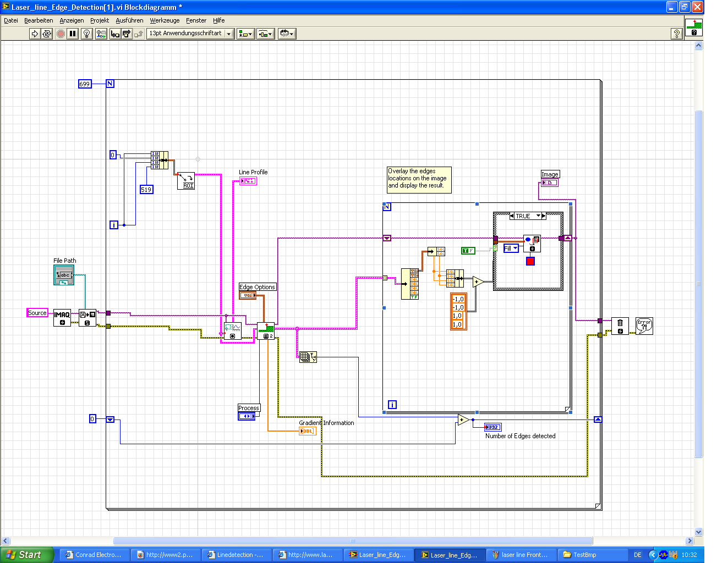The image size is (728, 563).
Task: Click the Run arrow button
Action: (35, 34)
